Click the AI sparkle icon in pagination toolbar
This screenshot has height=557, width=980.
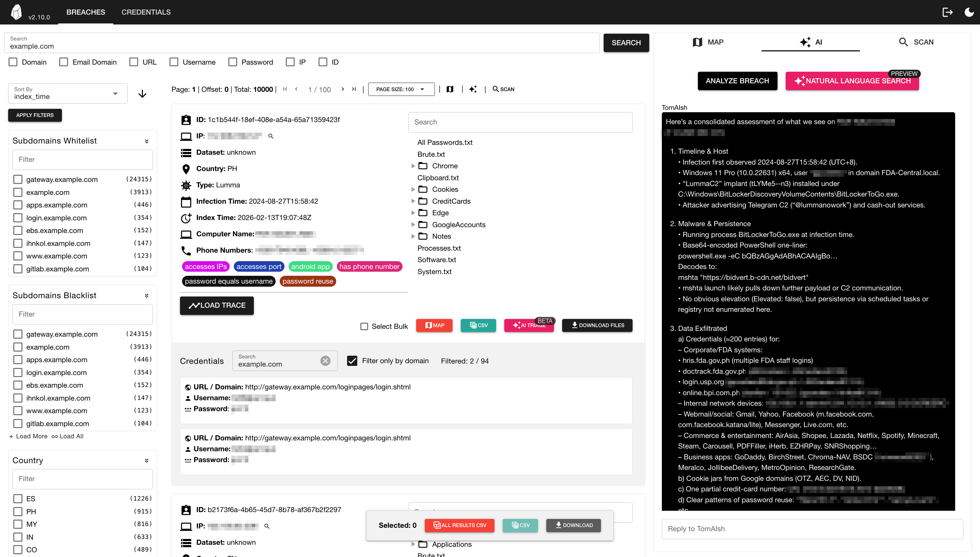tap(473, 89)
